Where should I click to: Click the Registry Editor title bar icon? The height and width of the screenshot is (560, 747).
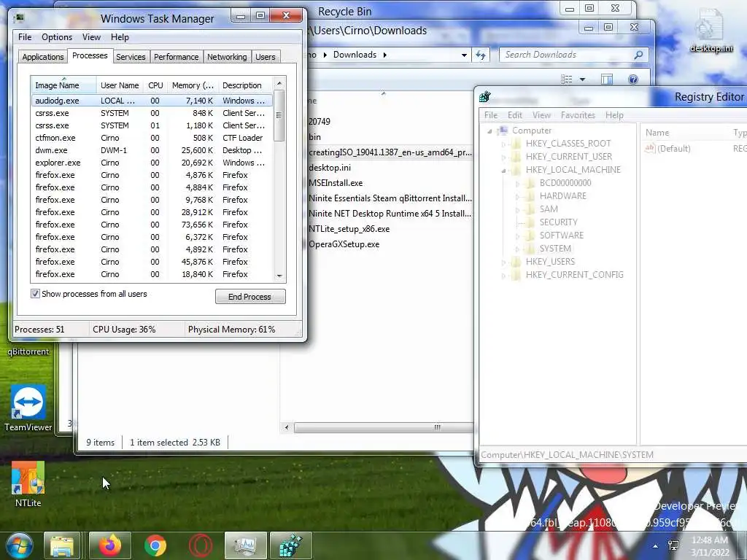(x=485, y=97)
